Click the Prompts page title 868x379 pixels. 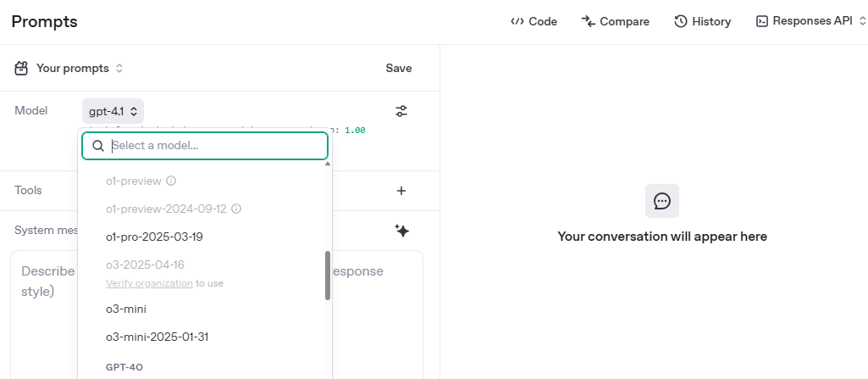click(44, 21)
